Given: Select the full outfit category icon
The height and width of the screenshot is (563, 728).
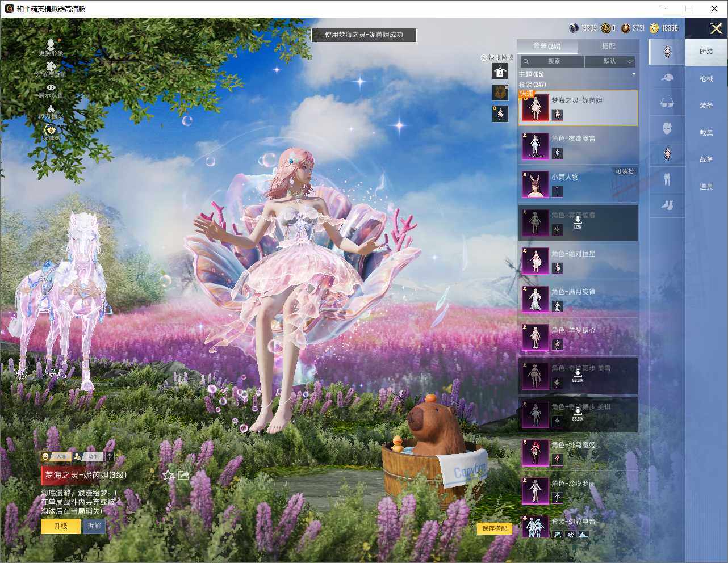Looking at the screenshot, I should (667, 52).
